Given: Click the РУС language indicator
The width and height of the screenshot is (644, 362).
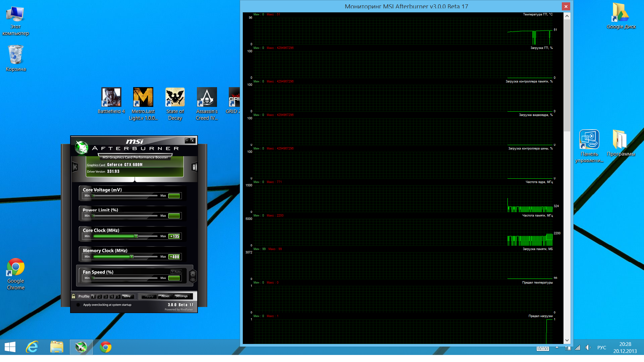Looking at the screenshot, I should click(x=601, y=348).
